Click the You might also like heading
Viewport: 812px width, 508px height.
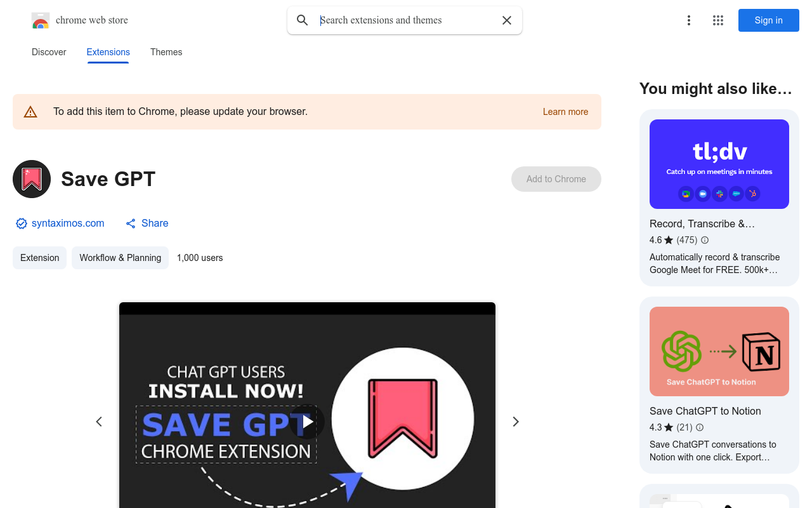[x=716, y=89]
